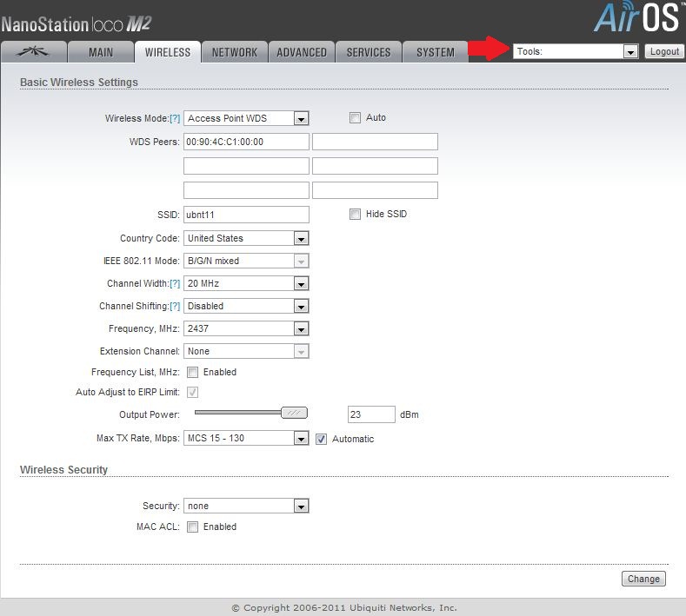
Task: Toggle the Hide SSID checkbox
Action: (x=355, y=214)
